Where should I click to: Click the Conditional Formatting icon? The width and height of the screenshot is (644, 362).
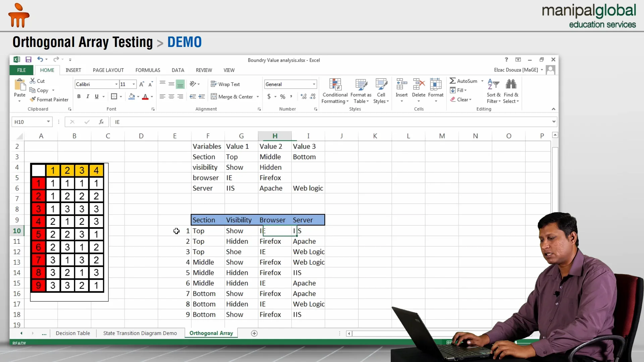(335, 84)
